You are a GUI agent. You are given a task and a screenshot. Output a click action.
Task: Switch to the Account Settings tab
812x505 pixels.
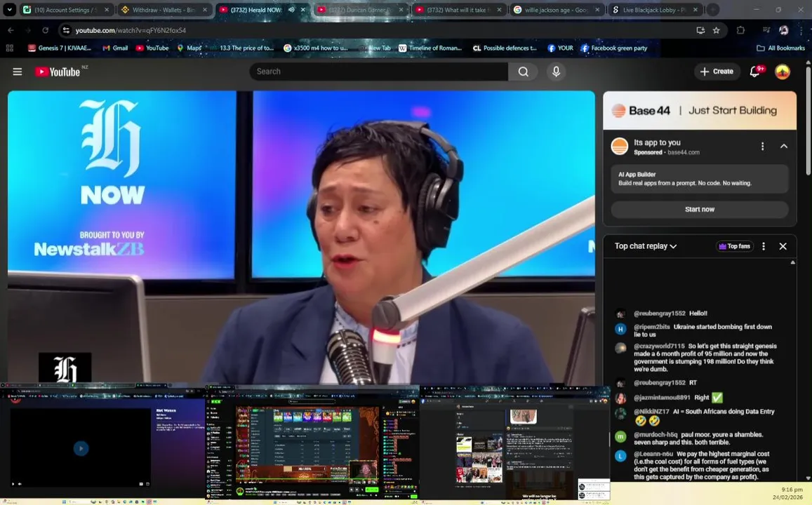point(65,10)
